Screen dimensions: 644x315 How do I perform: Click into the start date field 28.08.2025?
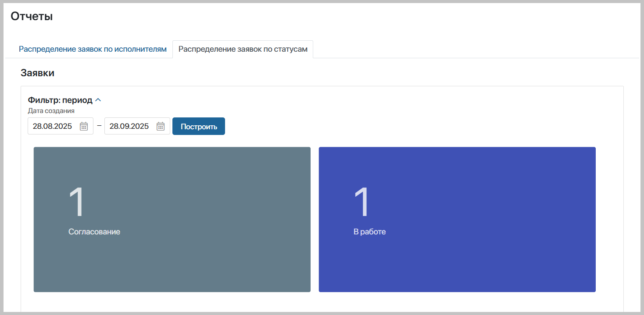[53, 126]
